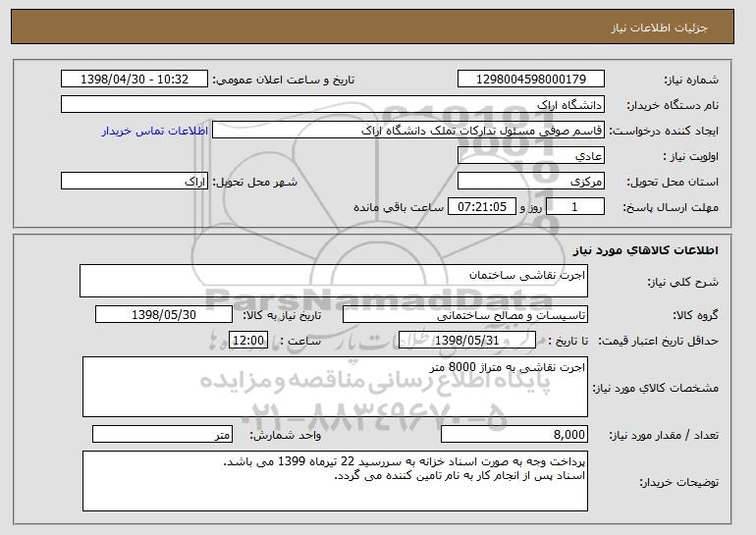Screen dimensions: 756x535
Task: Click the label تاریخ نیاز به کالا
Action: pyautogui.click(x=282, y=315)
